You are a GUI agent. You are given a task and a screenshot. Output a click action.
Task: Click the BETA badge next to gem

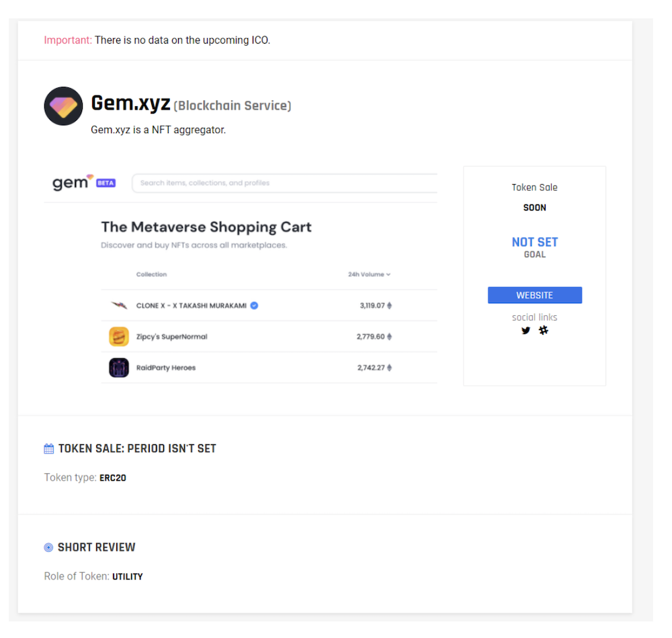(x=106, y=183)
